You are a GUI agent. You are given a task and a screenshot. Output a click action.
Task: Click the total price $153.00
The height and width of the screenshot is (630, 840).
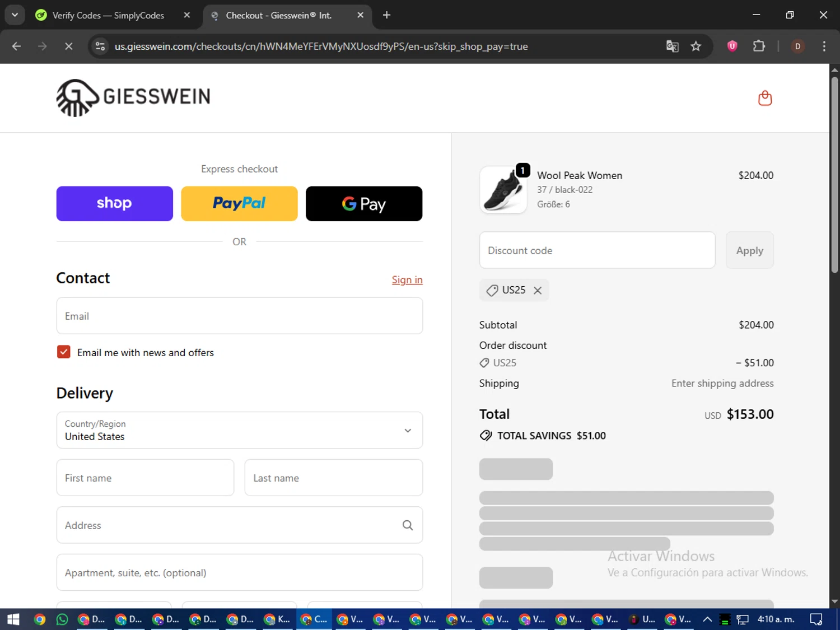tap(750, 414)
